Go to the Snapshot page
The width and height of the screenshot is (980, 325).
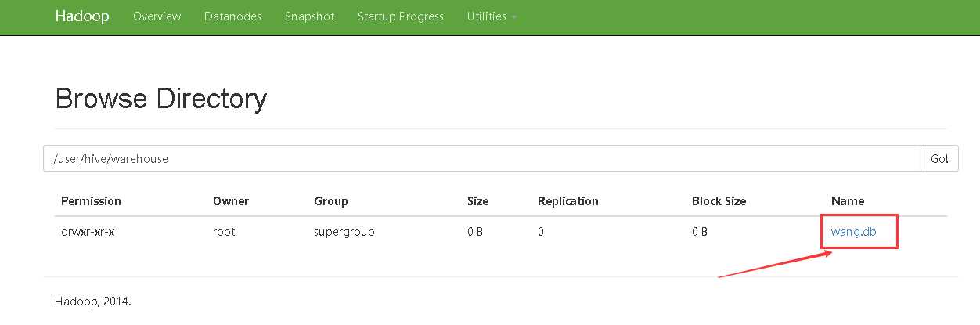point(309,16)
